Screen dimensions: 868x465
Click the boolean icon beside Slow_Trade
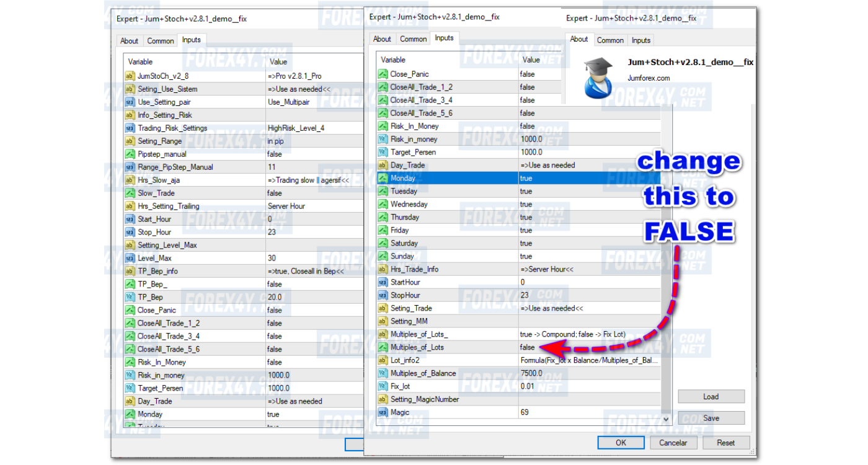[130, 193]
